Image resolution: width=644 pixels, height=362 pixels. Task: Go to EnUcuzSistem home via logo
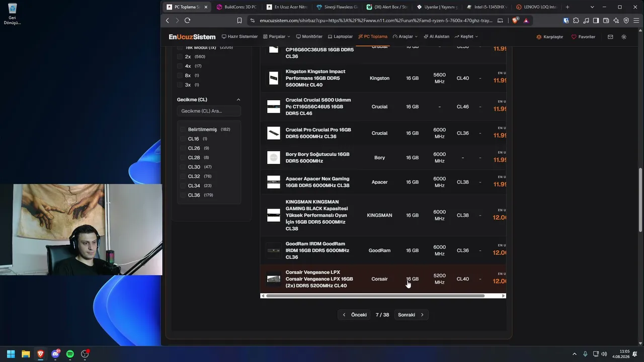click(x=192, y=37)
